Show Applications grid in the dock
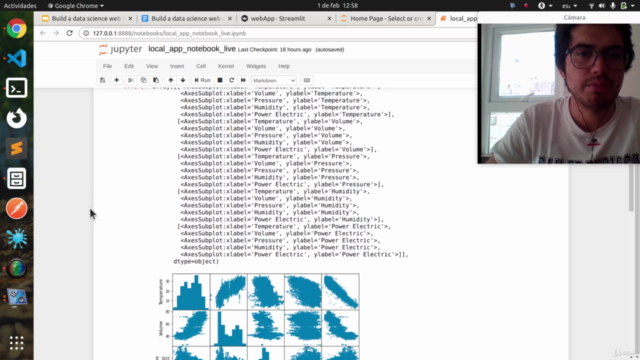Screen dimensions: 640x360 tap(16, 343)
